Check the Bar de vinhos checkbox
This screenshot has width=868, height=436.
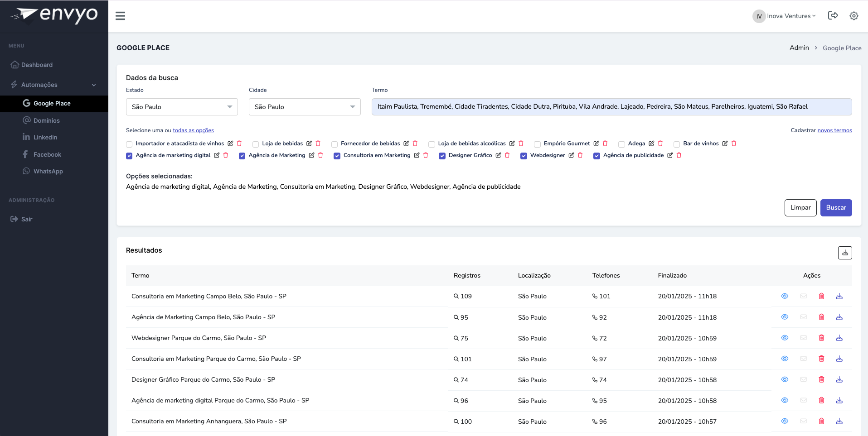pyautogui.click(x=677, y=144)
